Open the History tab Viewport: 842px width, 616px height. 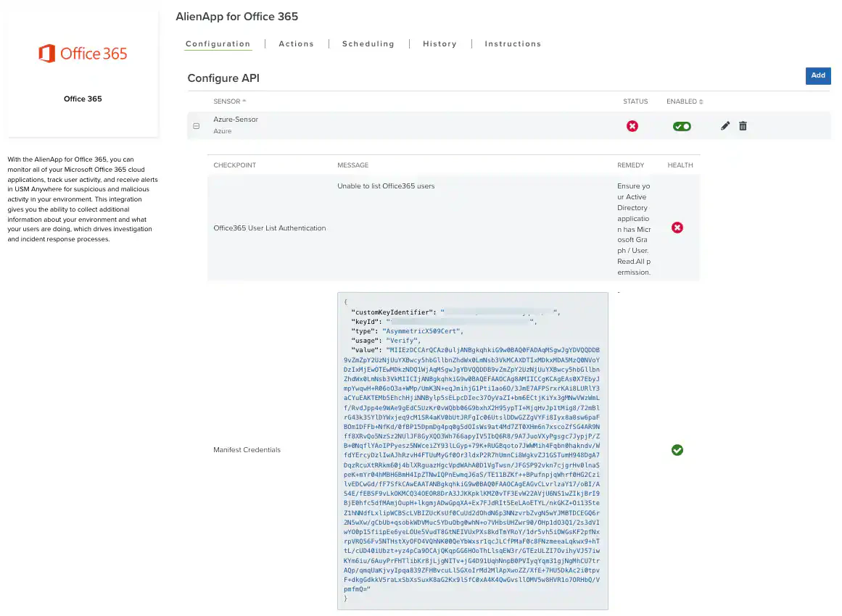[439, 44]
